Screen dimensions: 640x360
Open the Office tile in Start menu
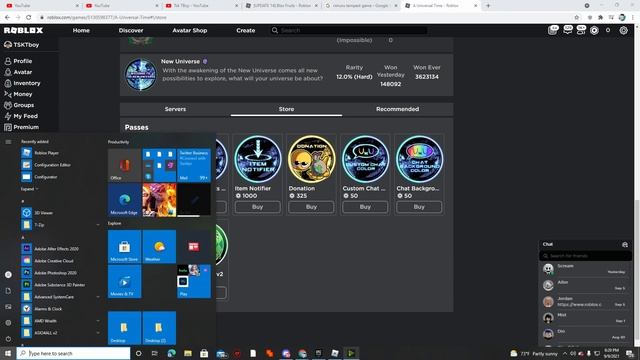click(124, 165)
